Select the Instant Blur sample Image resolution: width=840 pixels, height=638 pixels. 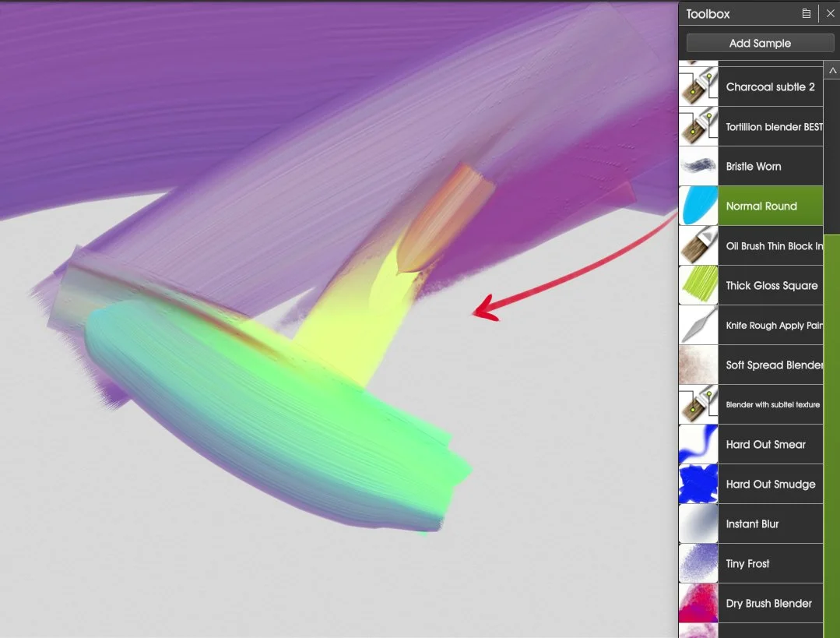pyautogui.click(x=753, y=523)
